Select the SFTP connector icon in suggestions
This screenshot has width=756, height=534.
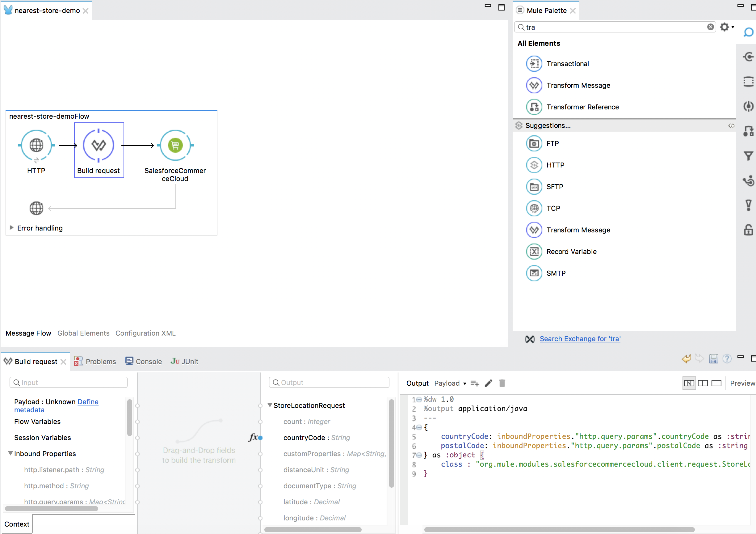pos(533,187)
